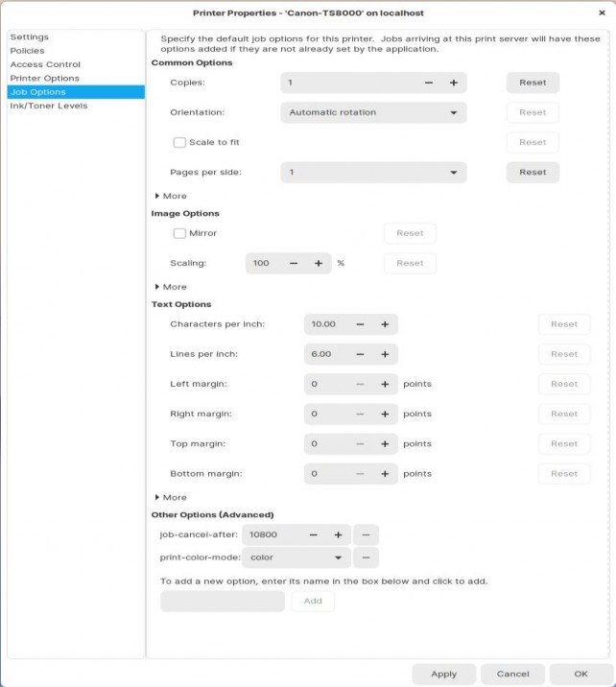
Task: Confirm with the OK button
Action: (580, 675)
